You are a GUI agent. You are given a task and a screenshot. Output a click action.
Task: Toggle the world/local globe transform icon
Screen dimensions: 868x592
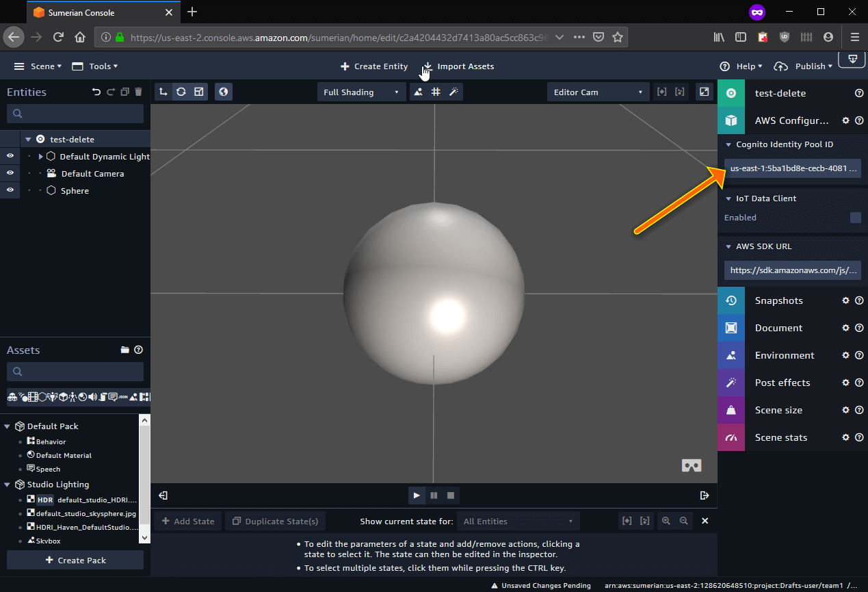[223, 92]
